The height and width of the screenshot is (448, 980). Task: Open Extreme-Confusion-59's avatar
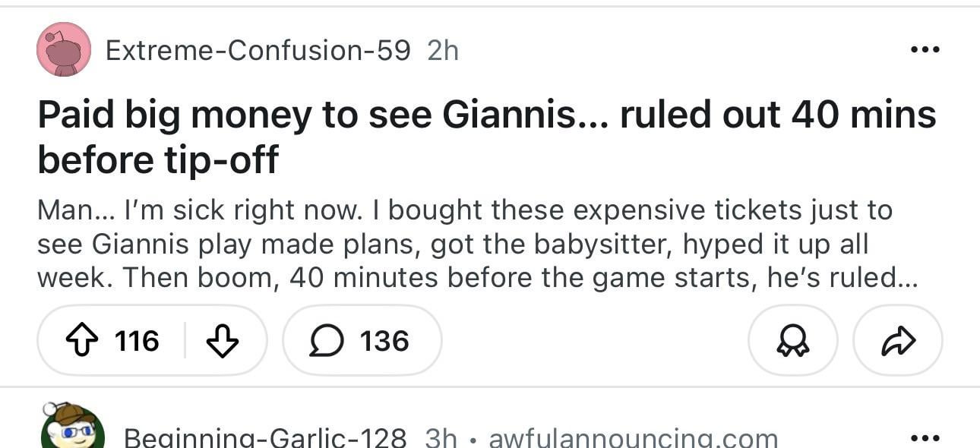coord(64,50)
